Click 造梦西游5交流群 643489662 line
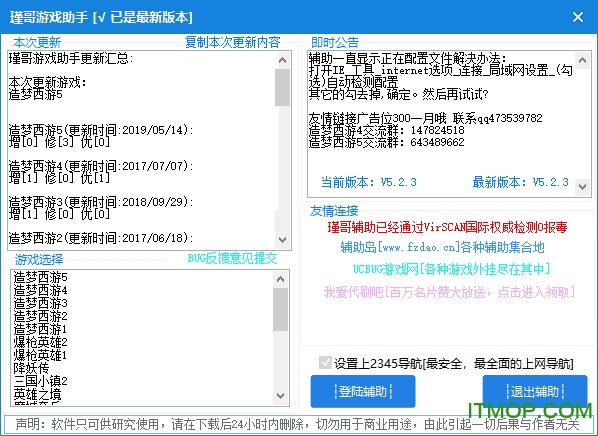Viewport: 598px width, 436px height. click(387, 142)
